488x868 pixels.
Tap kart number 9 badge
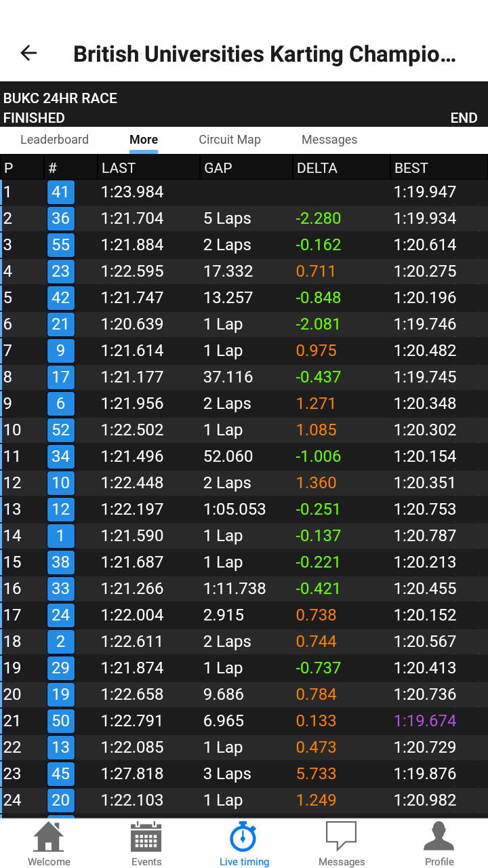pyautogui.click(x=61, y=351)
